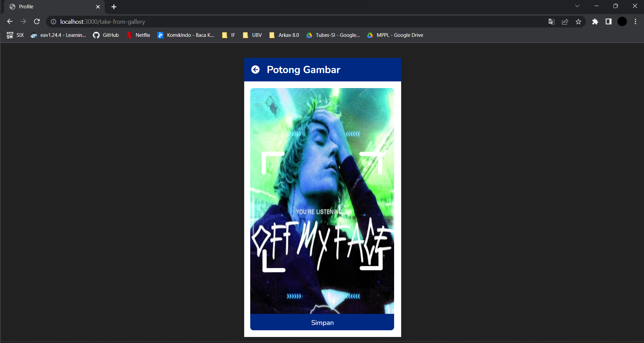Click the album art image in cropper
Screen dimensions: 644x343
coord(322,201)
